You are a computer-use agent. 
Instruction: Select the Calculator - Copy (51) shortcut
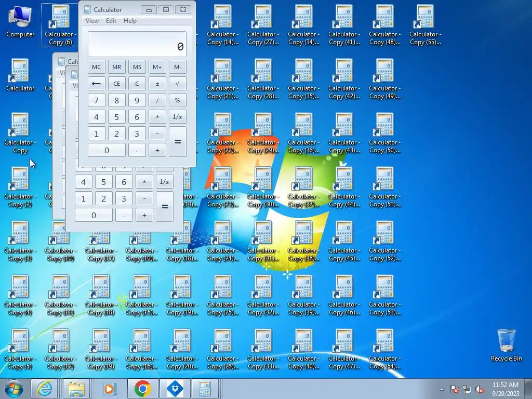point(385,187)
